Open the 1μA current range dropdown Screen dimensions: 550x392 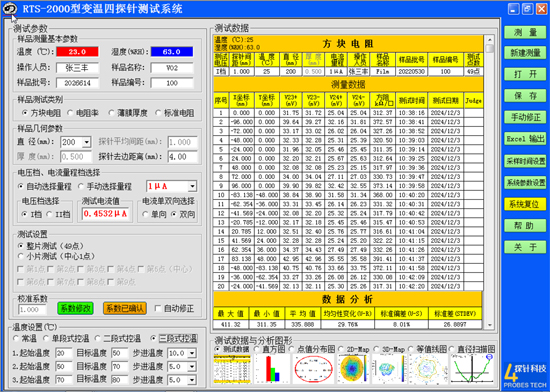[x=192, y=186]
